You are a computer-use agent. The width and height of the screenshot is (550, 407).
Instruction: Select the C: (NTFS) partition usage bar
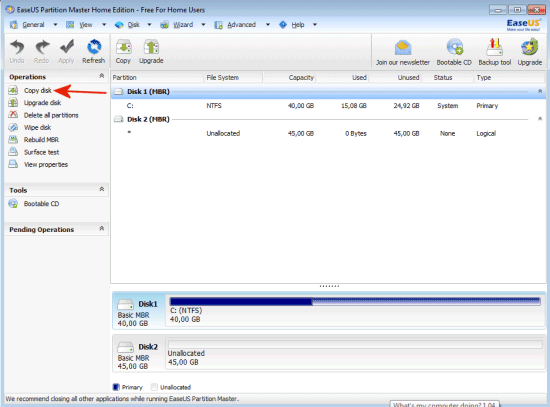click(355, 301)
